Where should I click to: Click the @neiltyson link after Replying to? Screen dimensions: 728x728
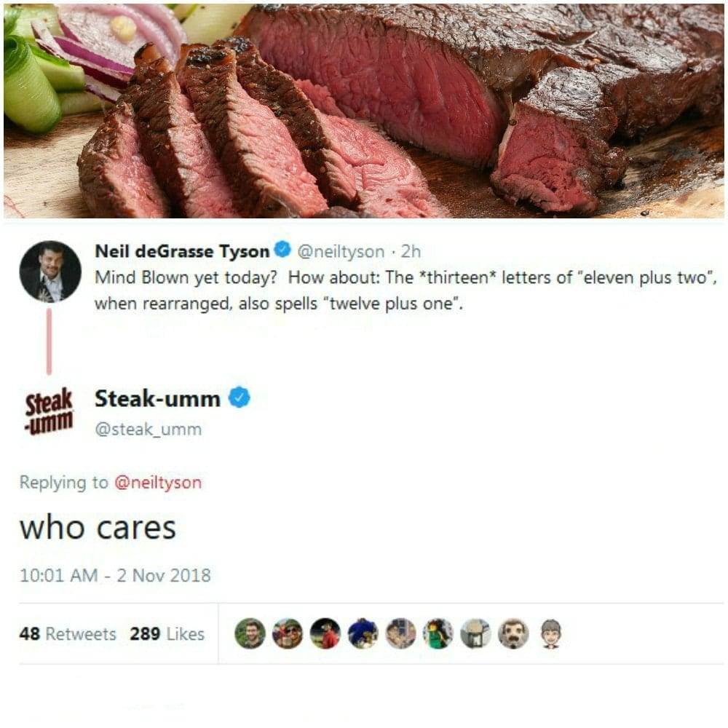point(158,483)
